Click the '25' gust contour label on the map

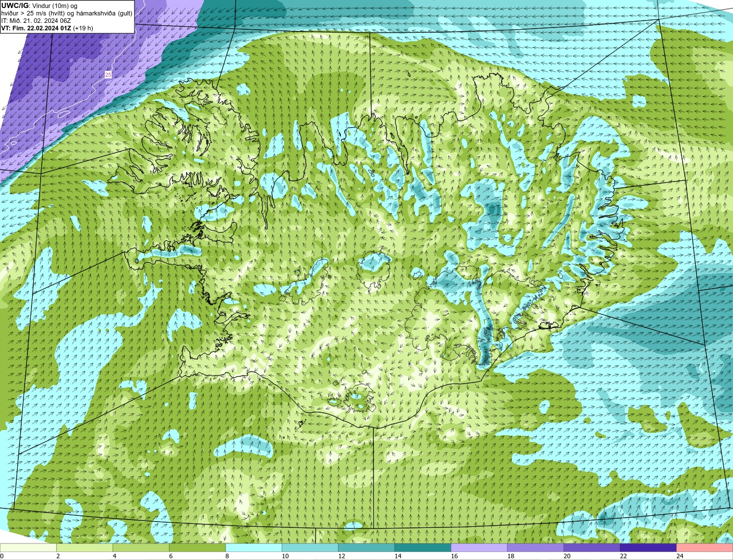point(108,74)
